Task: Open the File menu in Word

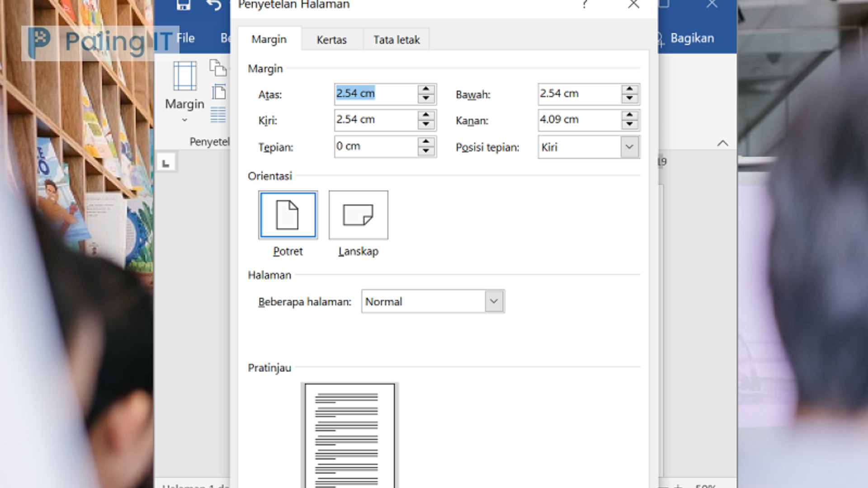Action: 185,38
